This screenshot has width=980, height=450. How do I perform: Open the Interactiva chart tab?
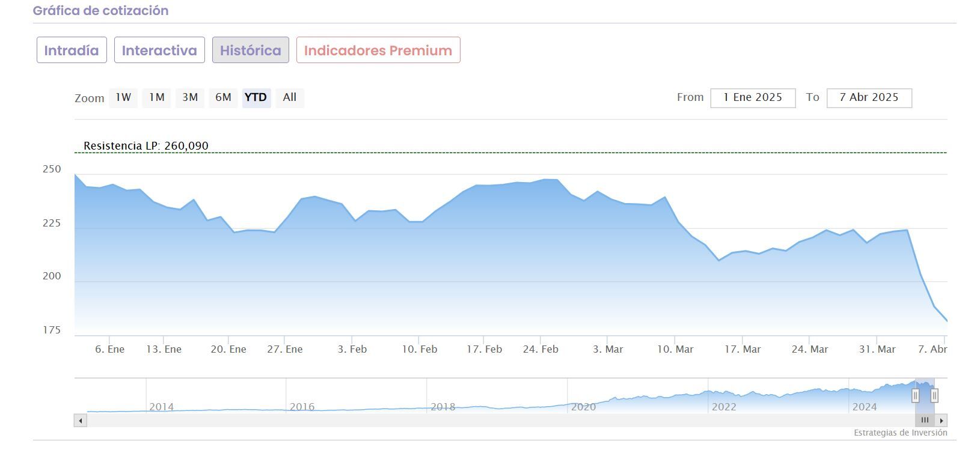click(159, 50)
